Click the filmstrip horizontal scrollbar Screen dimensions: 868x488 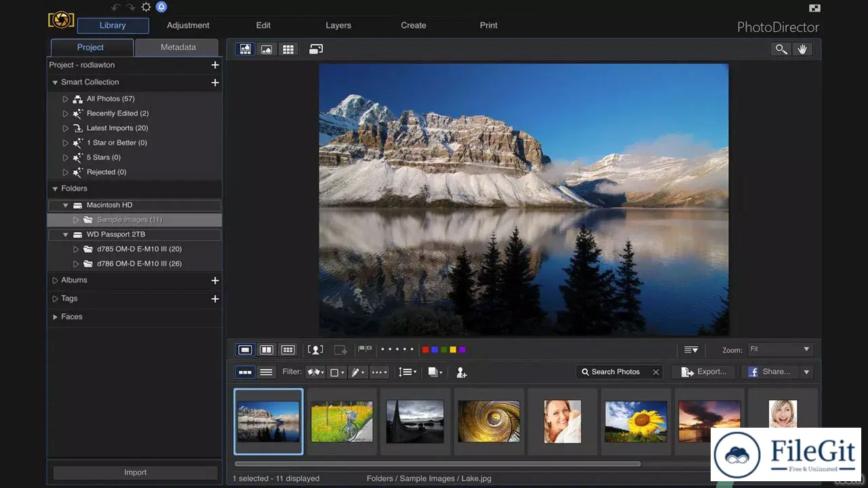[x=437, y=464]
